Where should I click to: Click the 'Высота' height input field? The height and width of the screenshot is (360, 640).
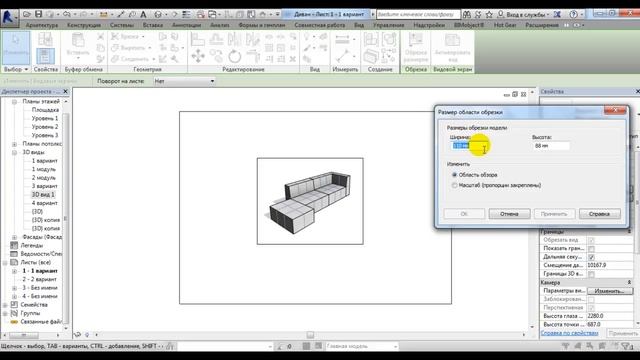551,146
